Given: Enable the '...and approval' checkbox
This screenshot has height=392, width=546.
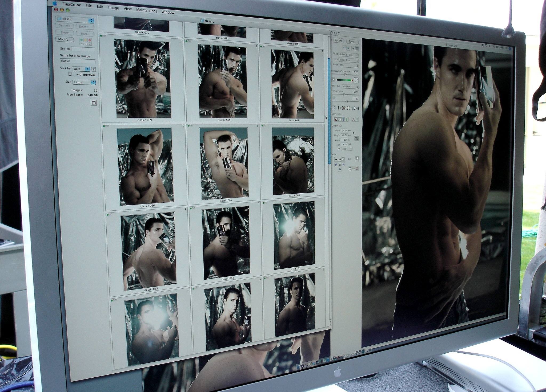Looking at the screenshot, I should [70, 74].
